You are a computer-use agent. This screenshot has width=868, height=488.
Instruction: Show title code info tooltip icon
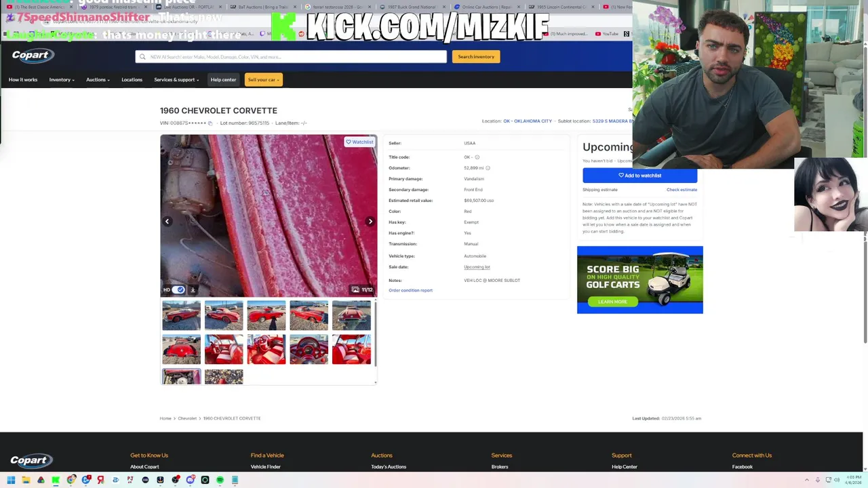click(x=477, y=157)
